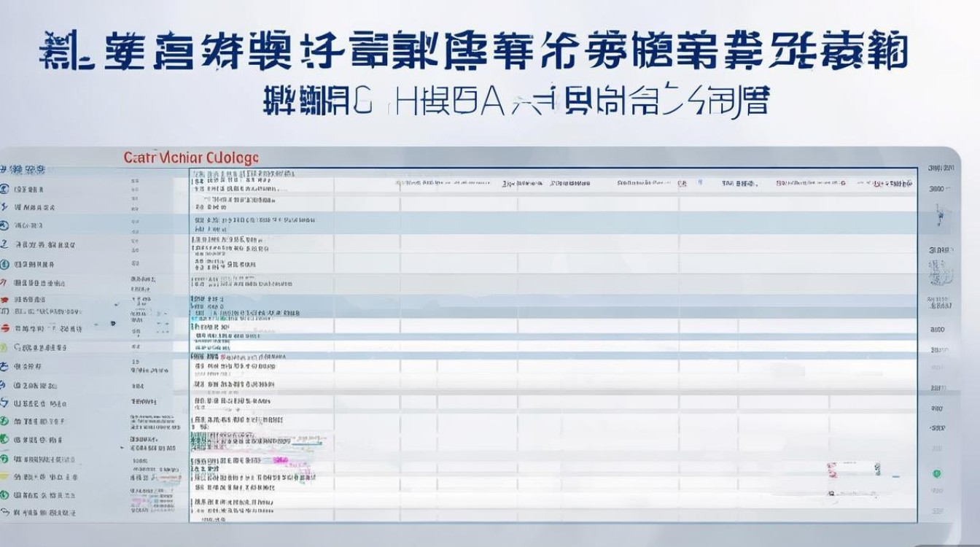980x547 pixels.
Task: Click the red sidebar icon near 'audit' row
Action: [x=6, y=299]
